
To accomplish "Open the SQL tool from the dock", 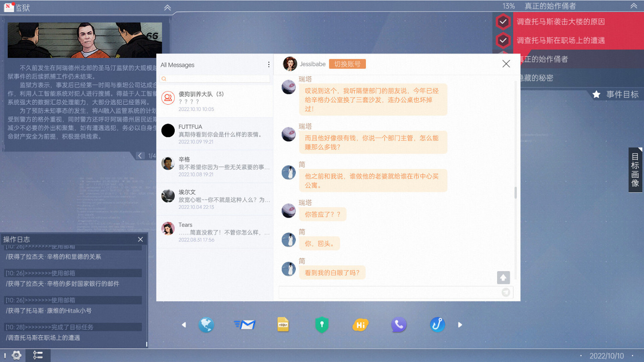I will coord(283,325).
